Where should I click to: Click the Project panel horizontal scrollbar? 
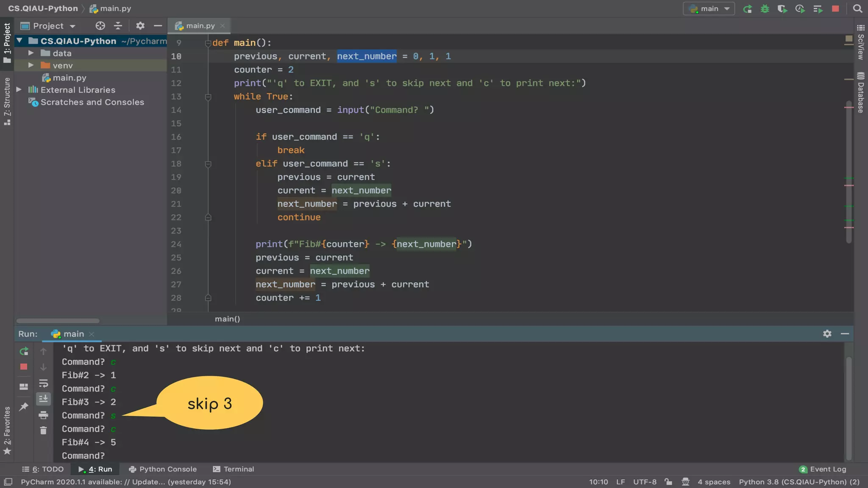(x=58, y=321)
